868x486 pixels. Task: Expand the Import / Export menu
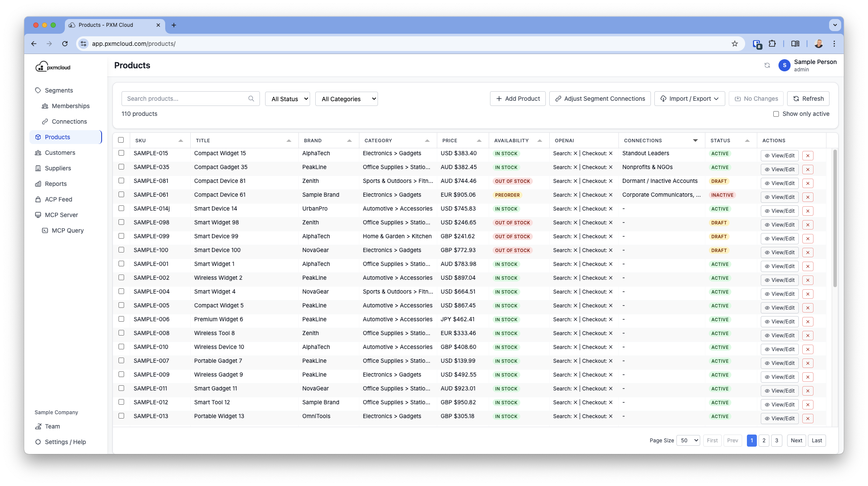coord(689,99)
